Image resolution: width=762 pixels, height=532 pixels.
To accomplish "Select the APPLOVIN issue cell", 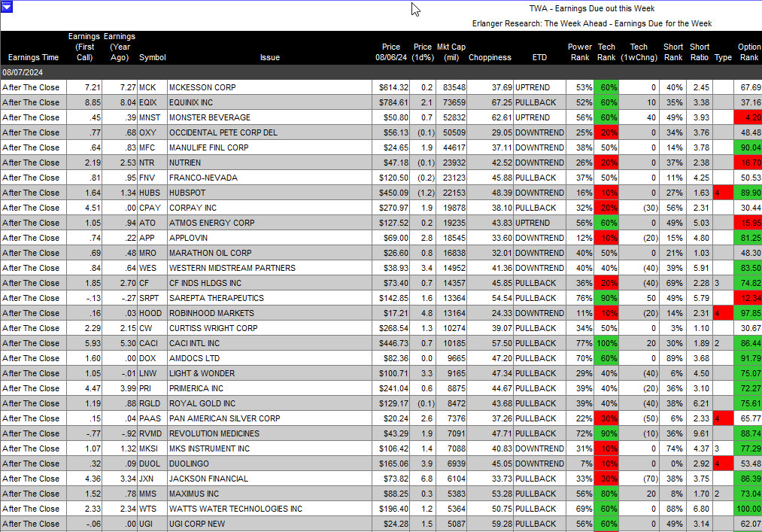I will (270, 239).
